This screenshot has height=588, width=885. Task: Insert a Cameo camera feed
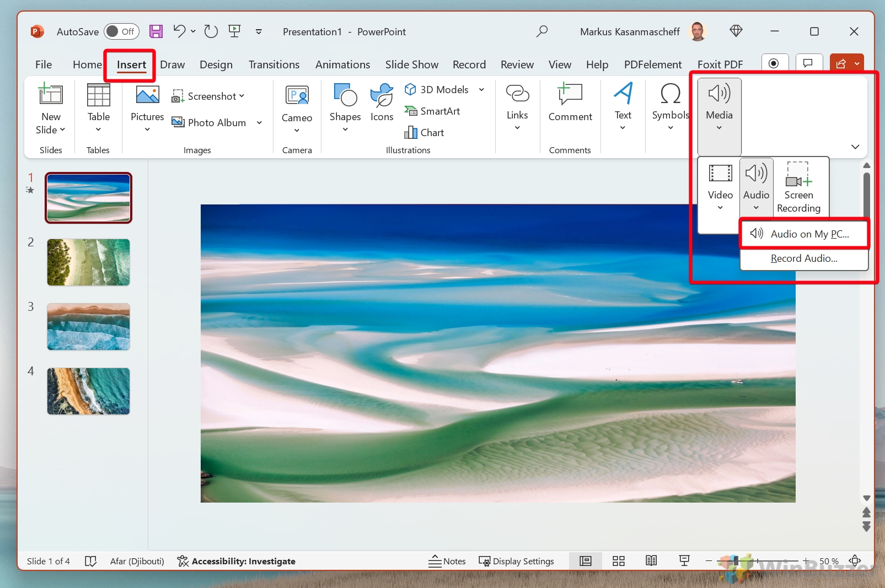[297, 109]
